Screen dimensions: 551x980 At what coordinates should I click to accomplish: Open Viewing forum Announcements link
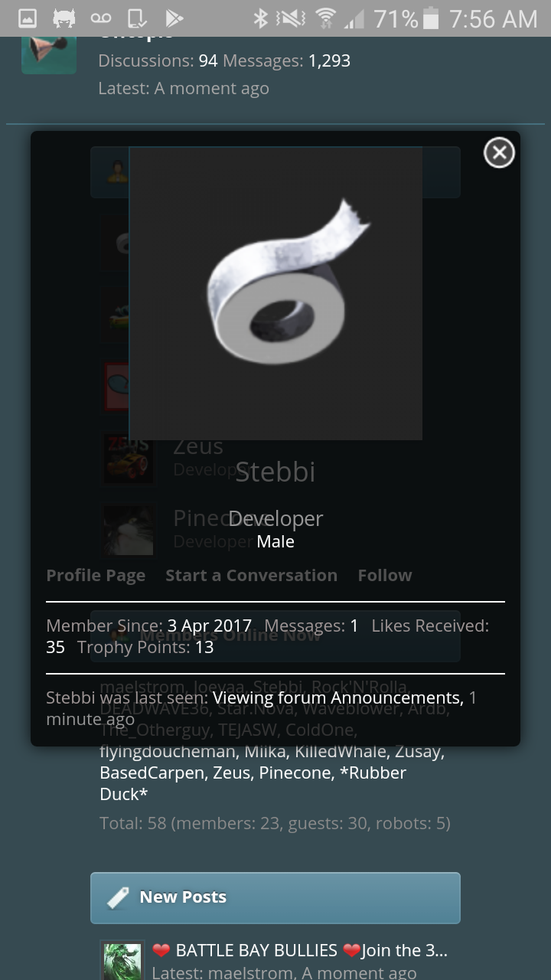[338, 697]
